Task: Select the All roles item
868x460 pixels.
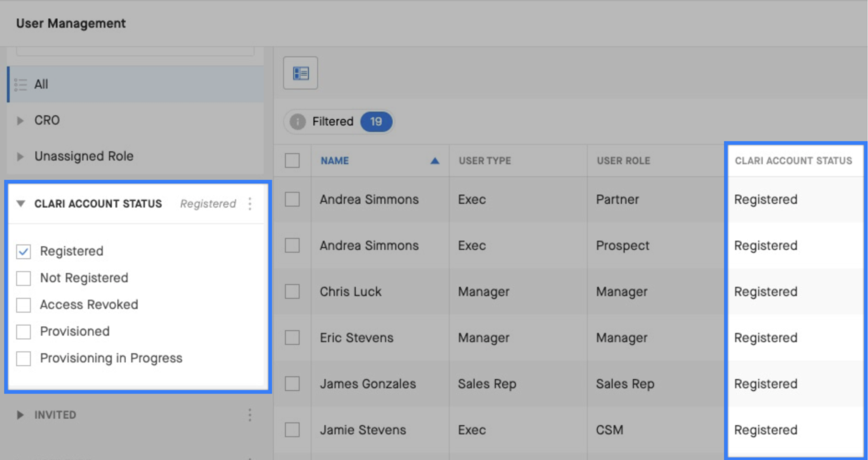Action: [x=135, y=84]
